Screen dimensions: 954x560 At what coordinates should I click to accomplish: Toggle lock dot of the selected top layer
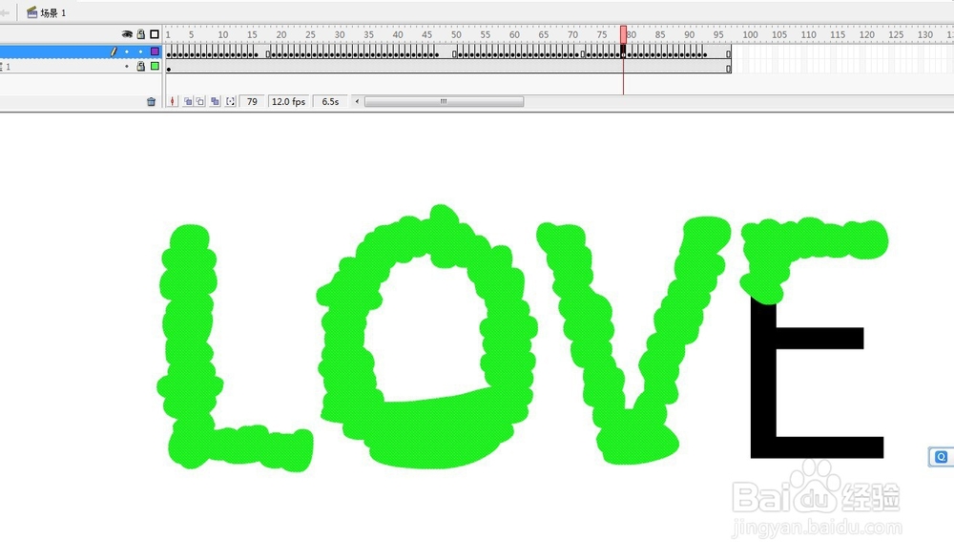tap(140, 52)
